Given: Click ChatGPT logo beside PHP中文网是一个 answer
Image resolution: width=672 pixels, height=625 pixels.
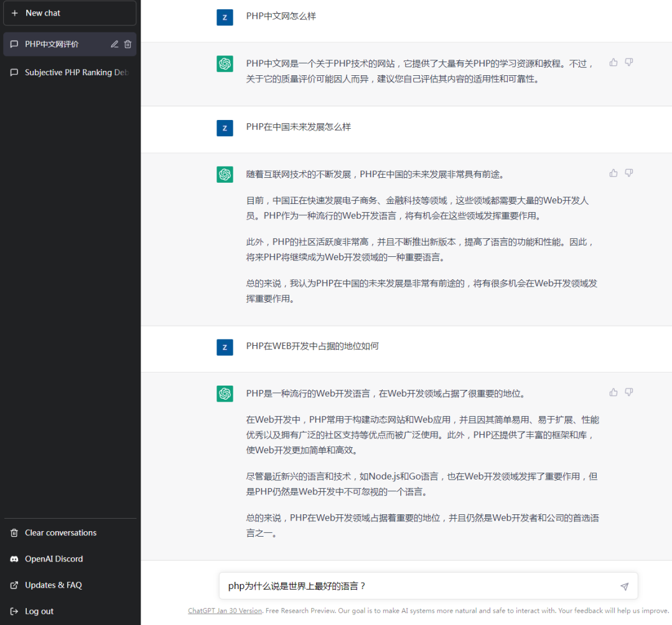Looking at the screenshot, I should click(x=225, y=64).
